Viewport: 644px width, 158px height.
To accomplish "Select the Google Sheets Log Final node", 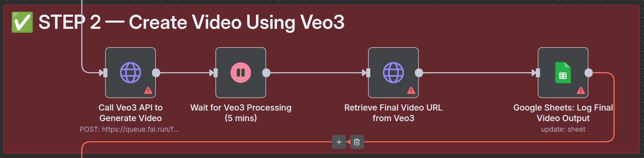I will [x=563, y=73].
